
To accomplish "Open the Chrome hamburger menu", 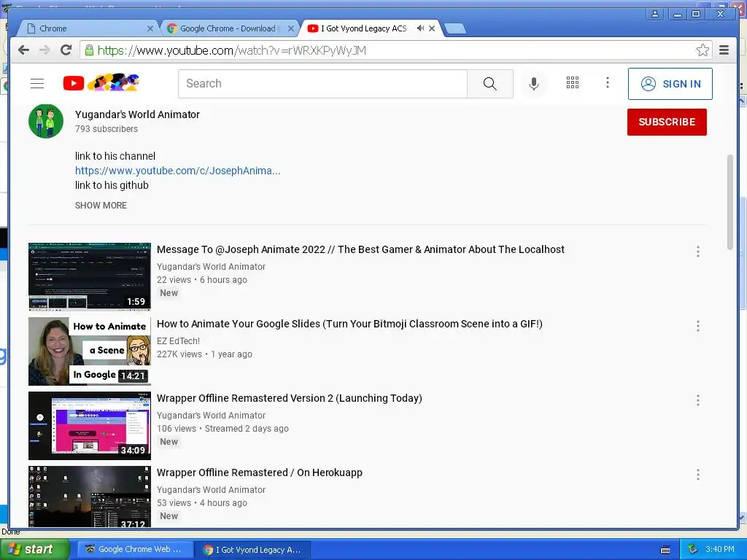I will click(x=724, y=50).
